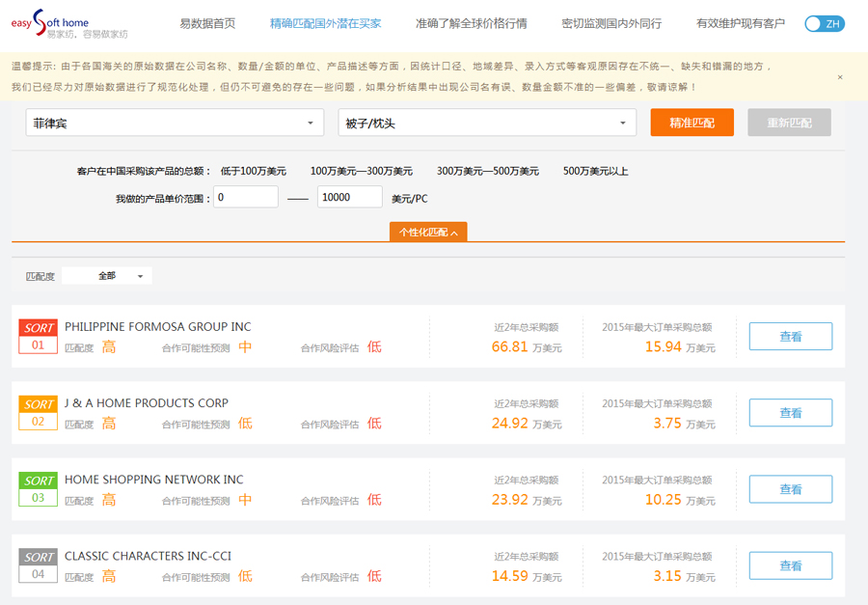Image resolution: width=868 pixels, height=605 pixels.
Task: Click 查看 for J & A HOME PRODUCTS CORP
Action: (x=791, y=413)
